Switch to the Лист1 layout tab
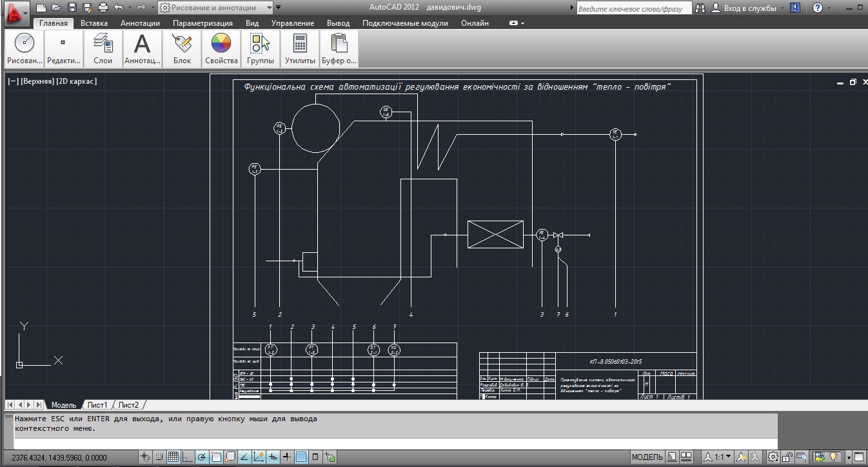Viewport: 868px width, 467px height. tap(97, 405)
